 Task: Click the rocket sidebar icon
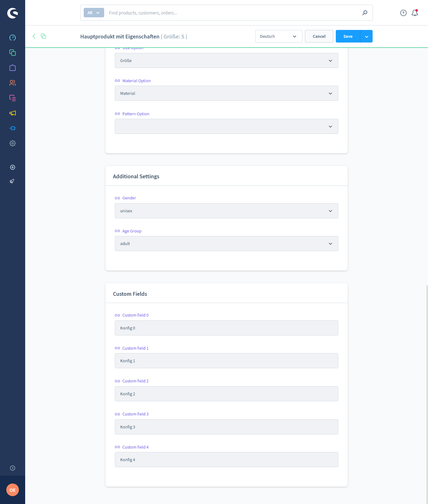pyautogui.click(x=12, y=181)
